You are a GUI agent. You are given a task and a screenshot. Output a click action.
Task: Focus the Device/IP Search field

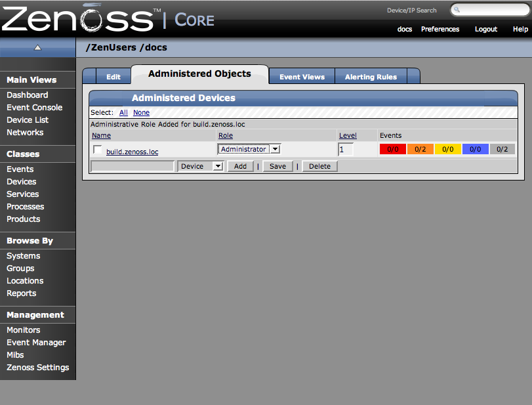click(490, 10)
